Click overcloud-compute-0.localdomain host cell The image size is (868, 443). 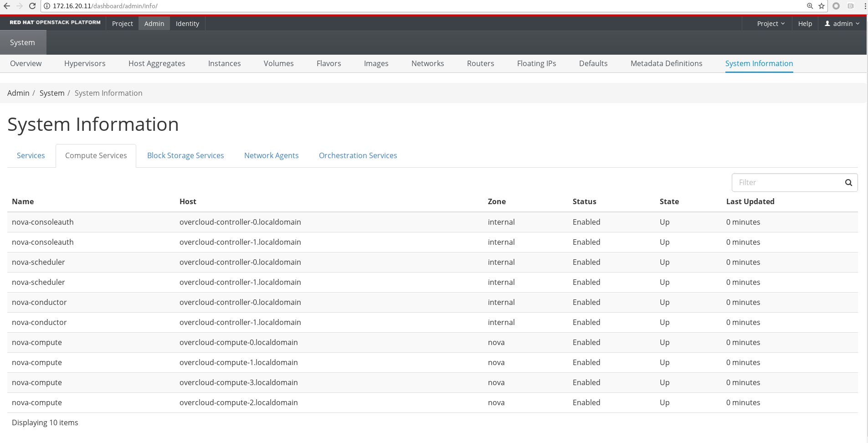(x=239, y=342)
